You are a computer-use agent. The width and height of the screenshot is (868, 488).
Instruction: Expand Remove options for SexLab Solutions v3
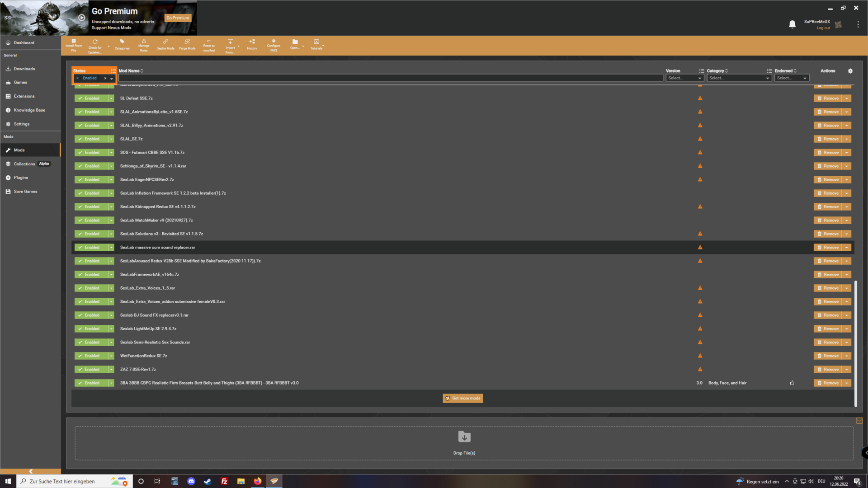pyautogui.click(x=847, y=234)
